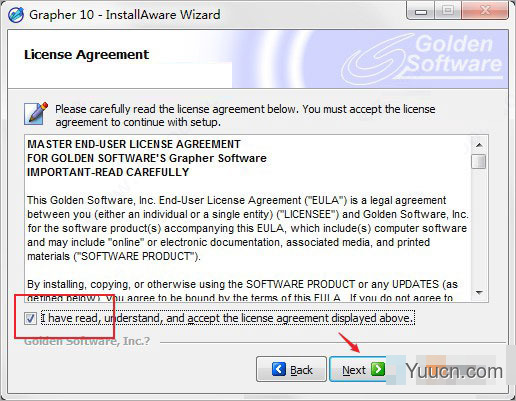The image size is (516, 401).
Task: Click the empty scrollbar track below thumb
Action: pyautogui.click(x=479, y=227)
